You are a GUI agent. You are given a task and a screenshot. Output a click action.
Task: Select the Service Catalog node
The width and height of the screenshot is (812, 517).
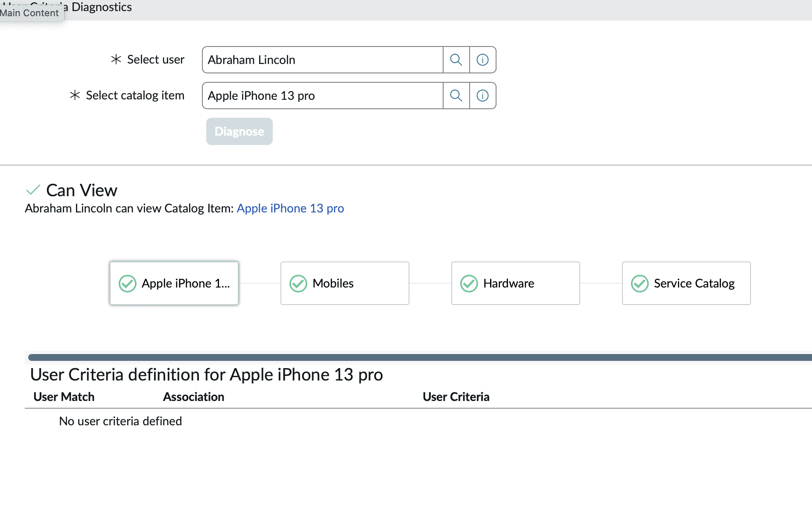686,283
